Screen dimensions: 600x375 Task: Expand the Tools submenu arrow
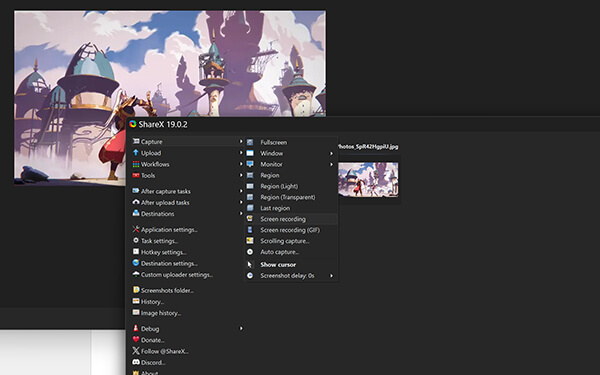tap(241, 175)
